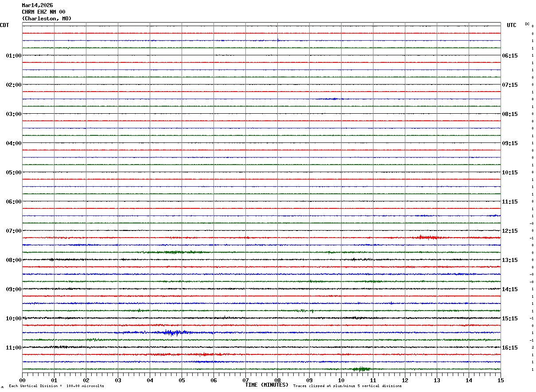Pick minute 15 on the time axis
The image size is (536, 392).
[x=501, y=380]
